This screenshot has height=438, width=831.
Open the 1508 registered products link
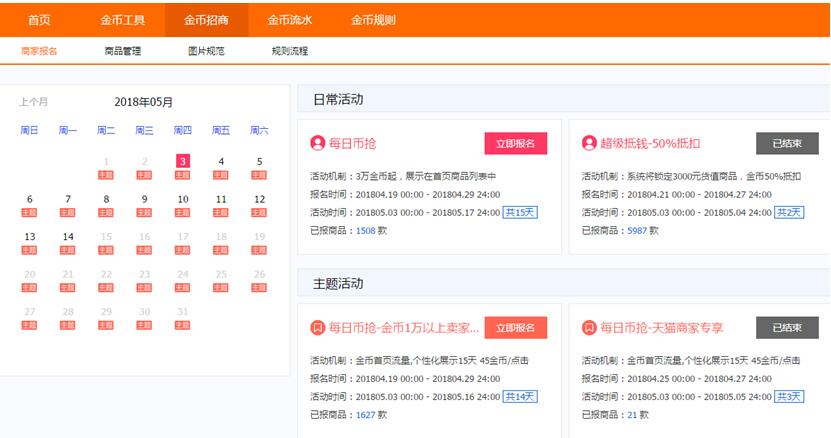point(365,230)
